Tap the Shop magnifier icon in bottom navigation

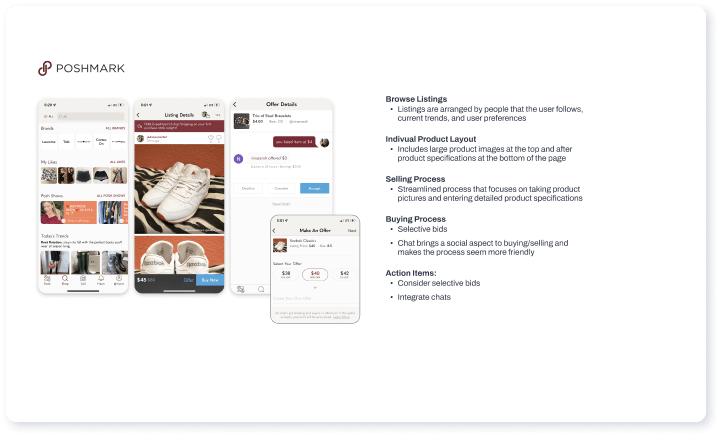pyautogui.click(x=65, y=280)
